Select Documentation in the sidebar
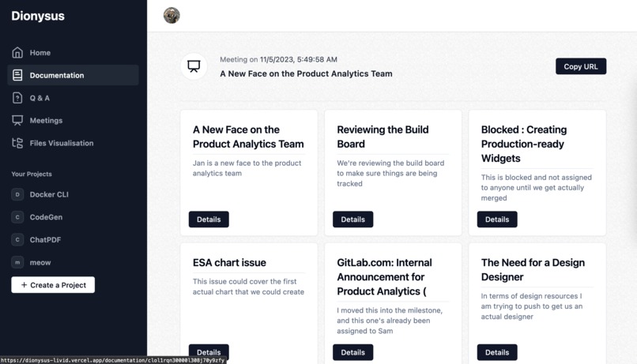The height and width of the screenshot is (364, 637). pyautogui.click(x=73, y=75)
